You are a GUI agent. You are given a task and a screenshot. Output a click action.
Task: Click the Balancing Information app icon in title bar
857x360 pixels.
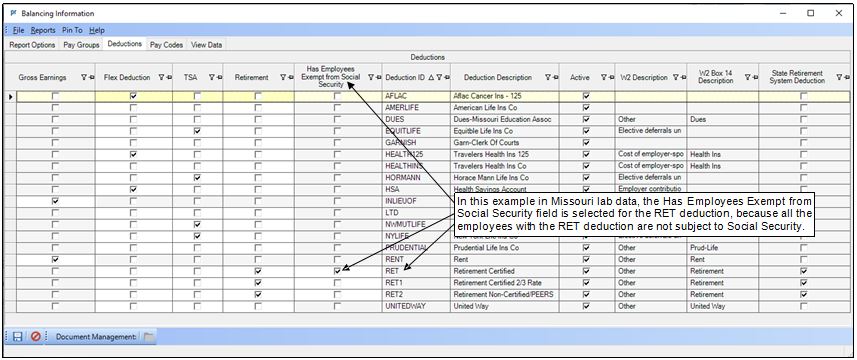[x=13, y=13]
